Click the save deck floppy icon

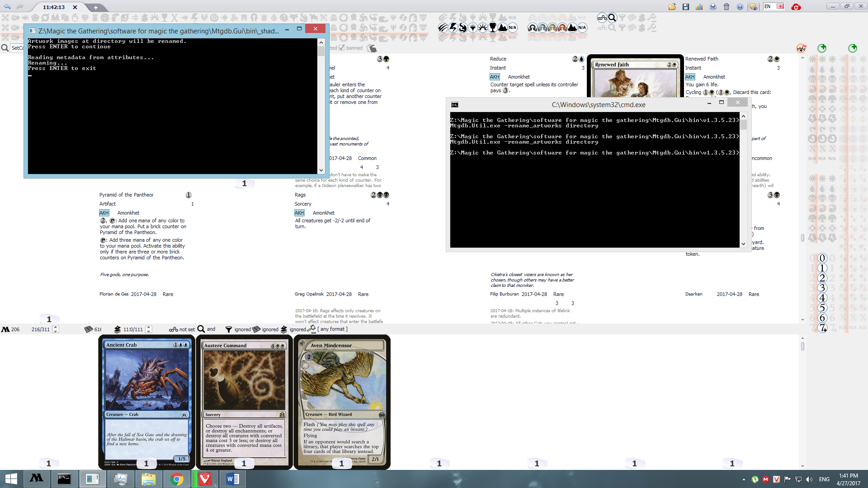(x=685, y=7)
